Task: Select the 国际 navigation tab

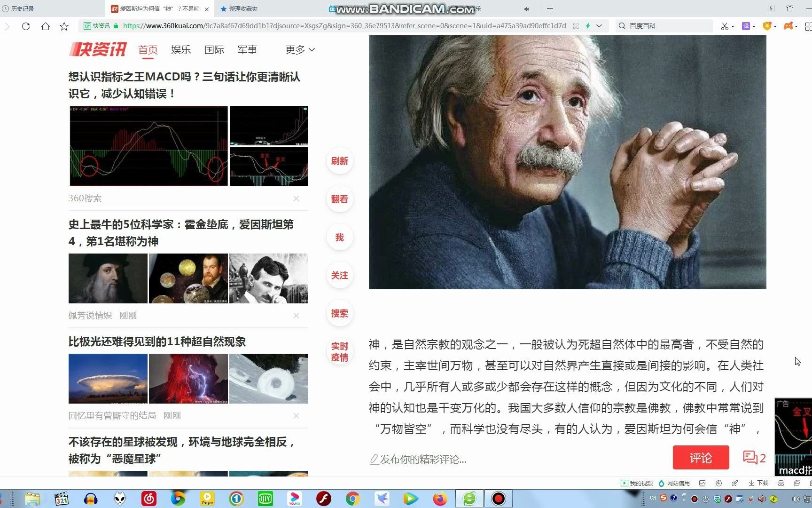Action: coord(214,49)
